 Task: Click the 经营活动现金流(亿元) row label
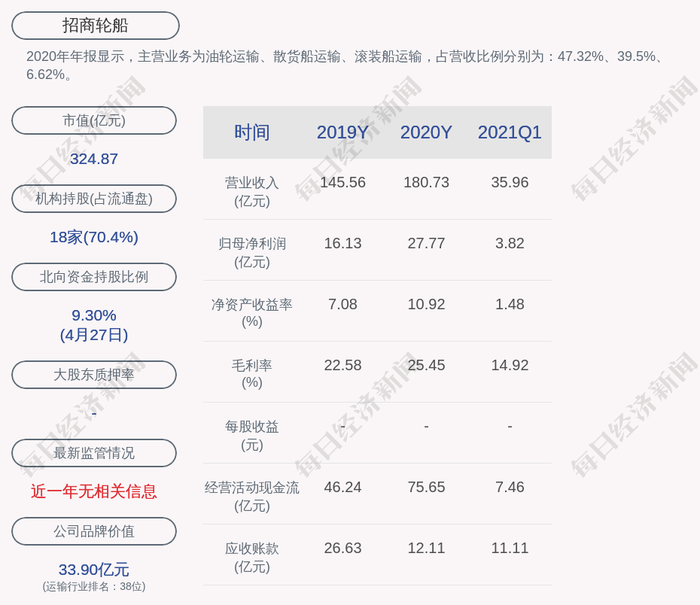tap(251, 496)
